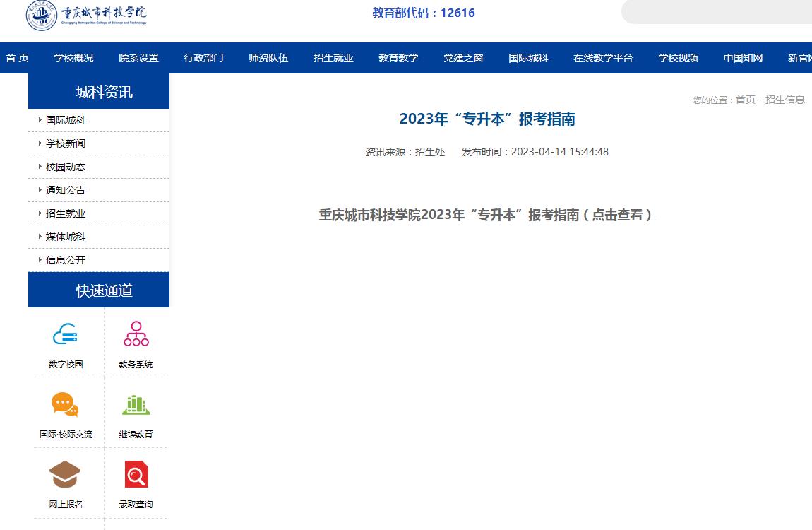The width and height of the screenshot is (812, 530).
Task: Open 行政部门 in the navigation bar
Action: (x=203, y=58)
